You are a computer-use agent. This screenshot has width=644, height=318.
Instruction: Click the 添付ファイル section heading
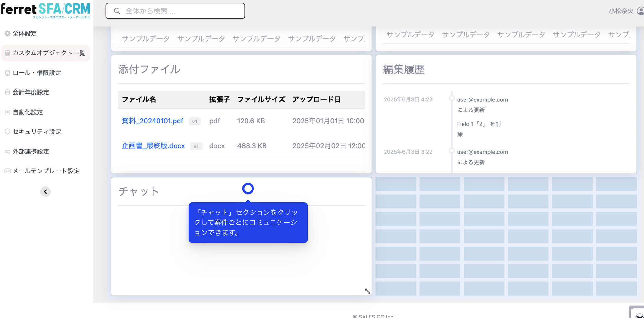(149, 69)
